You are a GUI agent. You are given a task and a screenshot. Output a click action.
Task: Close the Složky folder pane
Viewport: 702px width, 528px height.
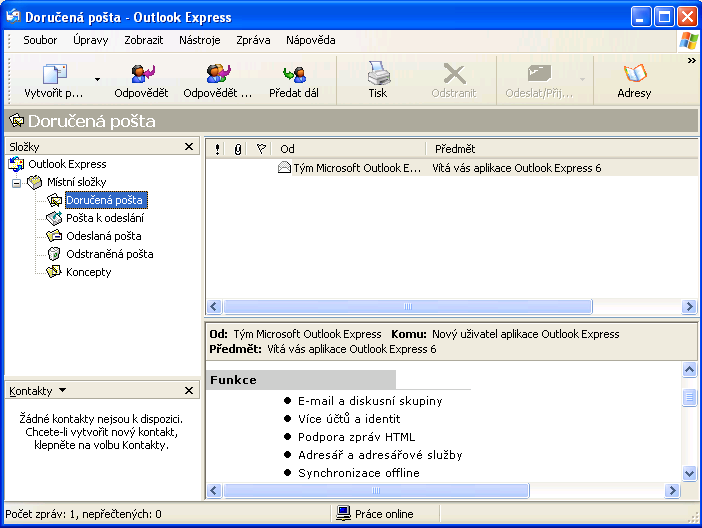[x=189, y=146]
